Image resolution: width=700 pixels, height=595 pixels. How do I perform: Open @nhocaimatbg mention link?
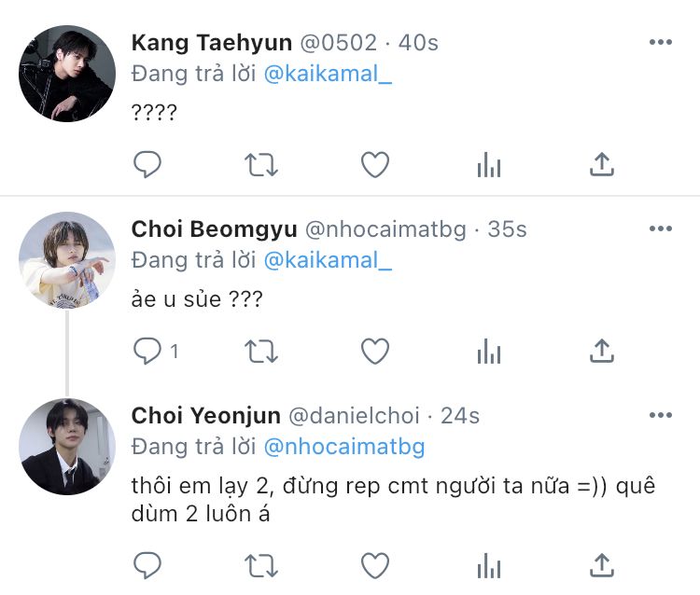point(344,447)
